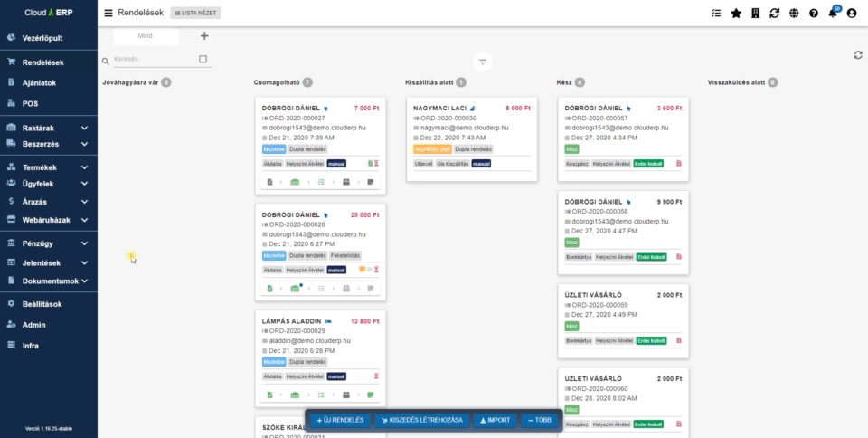Click the Keresés search field
868x438 pixels.
tap(152, 60)
